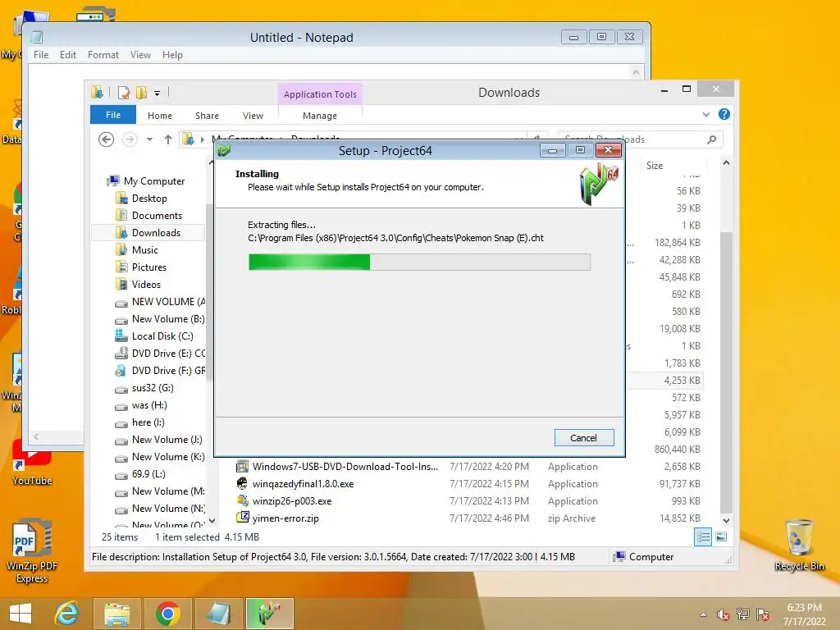Image resolution: width=840 pixels, height=630 pixels.
Task: Select winzip26-p003.exe file
Action: pyautogui.click(x=291, y=501)
